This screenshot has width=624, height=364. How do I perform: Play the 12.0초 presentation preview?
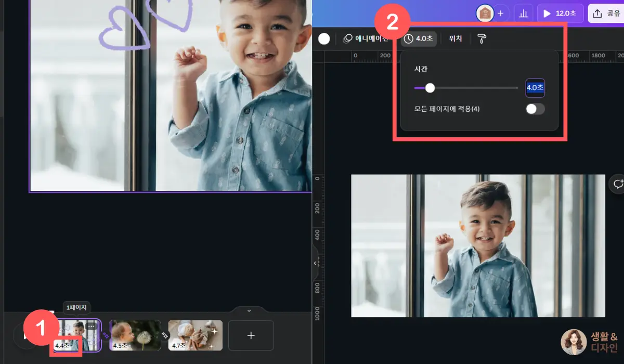[x=561, y=14]
